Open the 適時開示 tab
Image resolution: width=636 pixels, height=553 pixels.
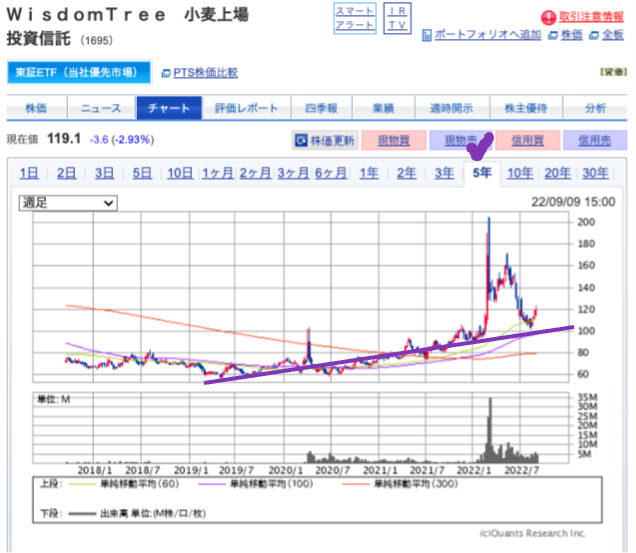point(452,108)
